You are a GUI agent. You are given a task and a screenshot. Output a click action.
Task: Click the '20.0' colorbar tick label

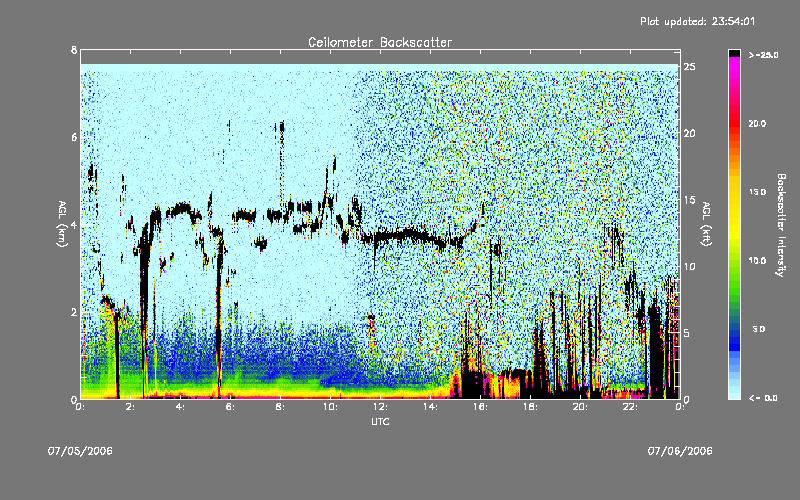click(x=757, y=123)
